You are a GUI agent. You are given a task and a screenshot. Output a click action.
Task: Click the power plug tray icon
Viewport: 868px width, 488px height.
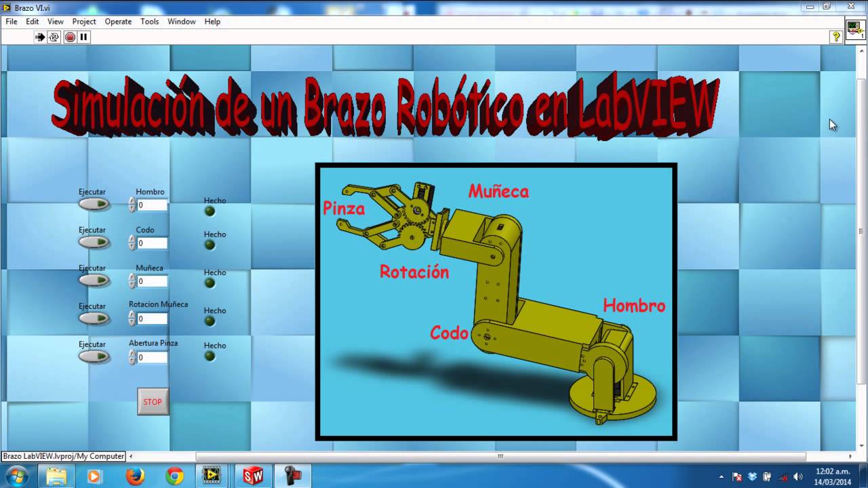click(767, 477)
